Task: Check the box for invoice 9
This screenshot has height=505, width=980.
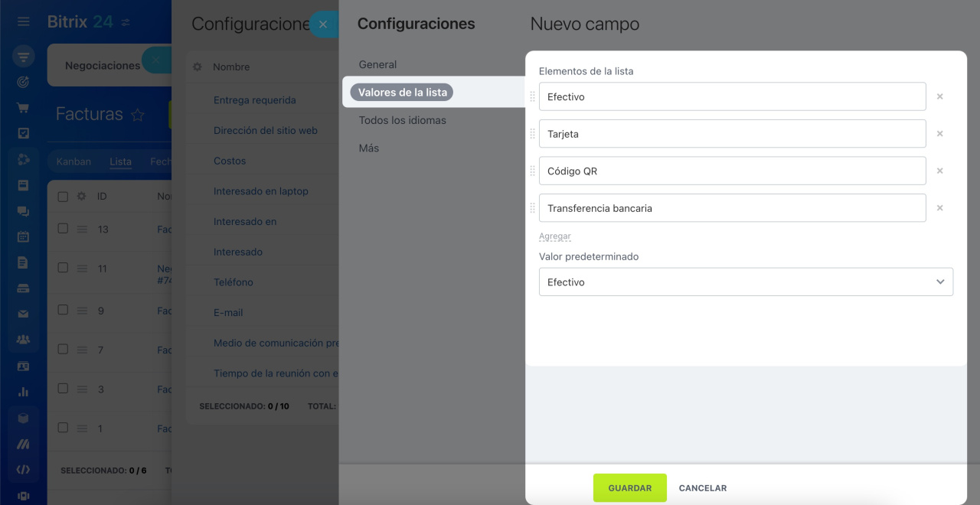Action: click(x=63, y=311)
